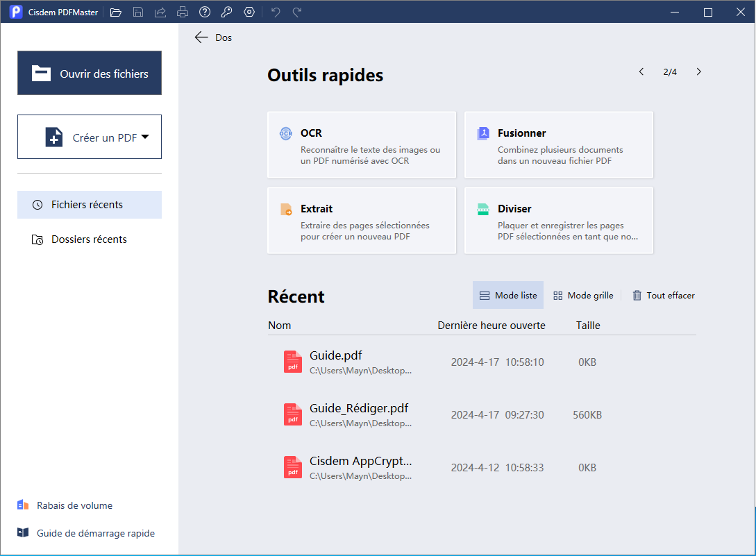This screenshot has height=556, width=756.
Task: Click the folder icon of Dossiers récents
Action: (x=37, y=239)
